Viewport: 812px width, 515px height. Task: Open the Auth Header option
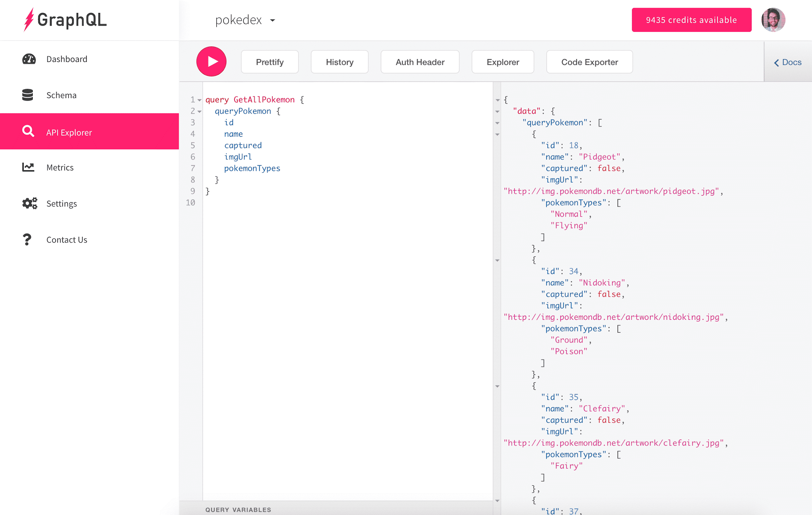pos(420,62)
